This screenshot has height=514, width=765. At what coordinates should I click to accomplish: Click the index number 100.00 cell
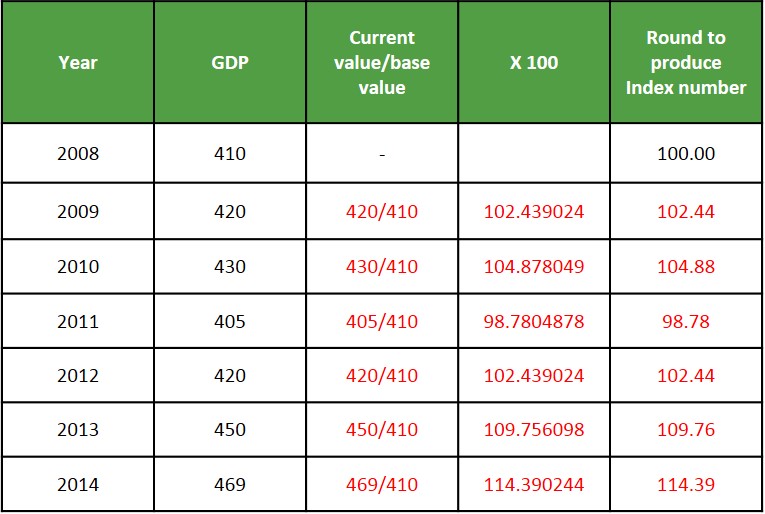pyautogui.click(x=686, y=154)
